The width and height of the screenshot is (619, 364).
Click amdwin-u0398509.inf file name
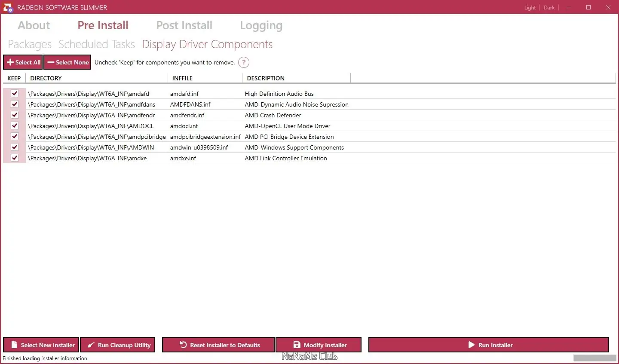(x=199, y=147)
